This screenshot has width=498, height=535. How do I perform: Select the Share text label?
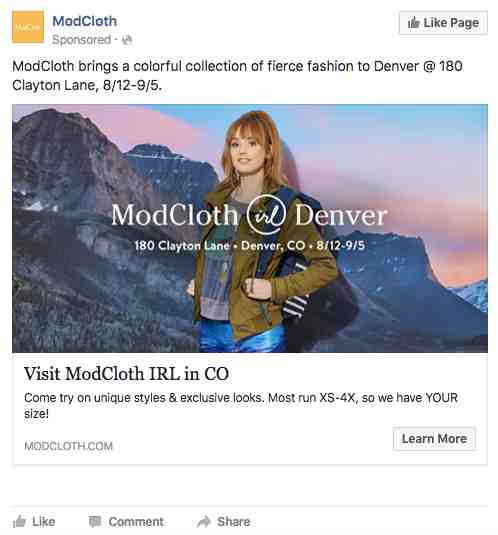234,522
